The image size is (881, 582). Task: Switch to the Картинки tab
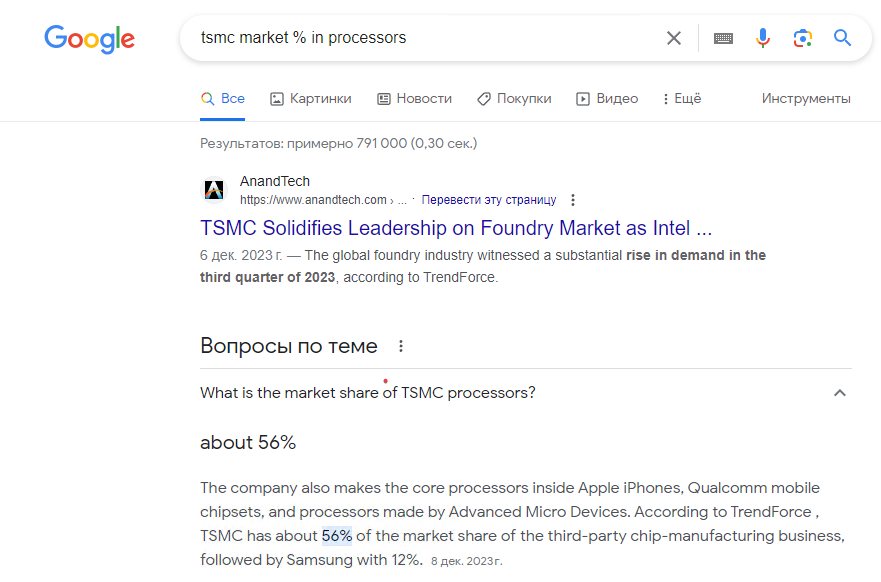(x=311, y=98)
